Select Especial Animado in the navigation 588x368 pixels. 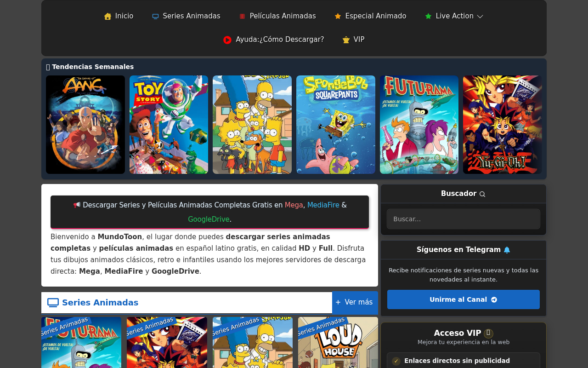[x=370, y=16]
